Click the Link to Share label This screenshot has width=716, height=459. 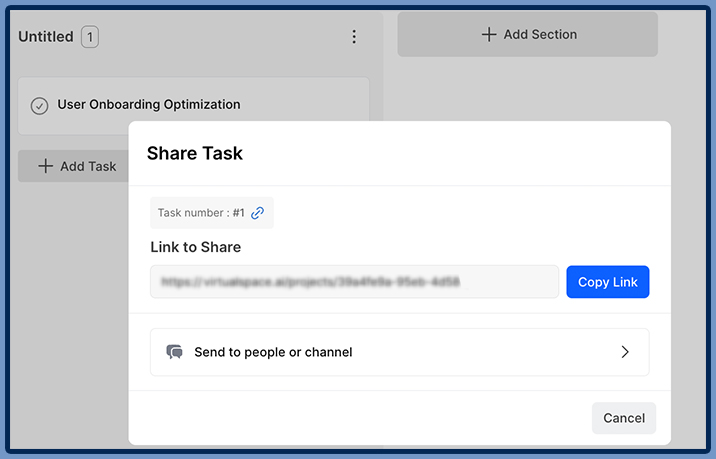point(195,247)
